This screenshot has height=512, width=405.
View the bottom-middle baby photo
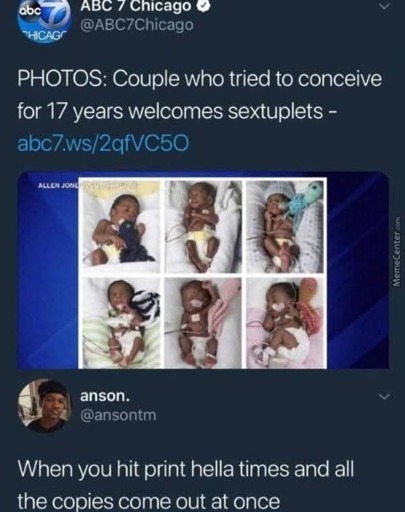(203, 322)
